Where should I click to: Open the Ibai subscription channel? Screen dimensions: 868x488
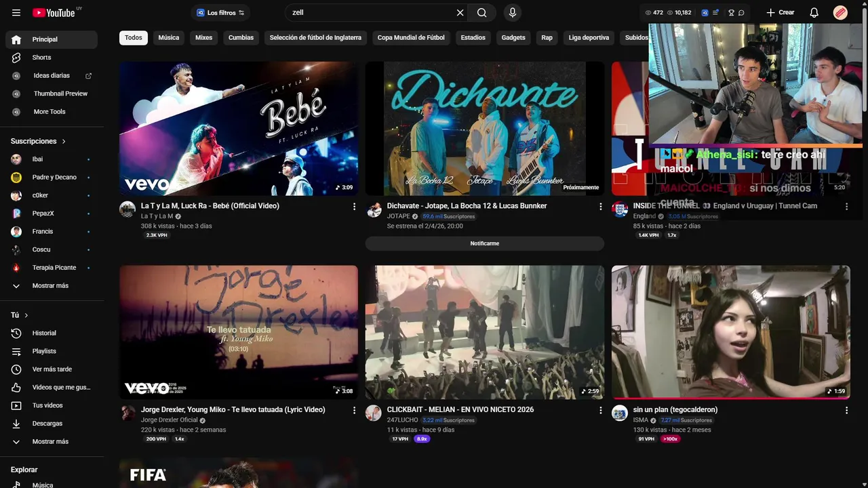52,159
